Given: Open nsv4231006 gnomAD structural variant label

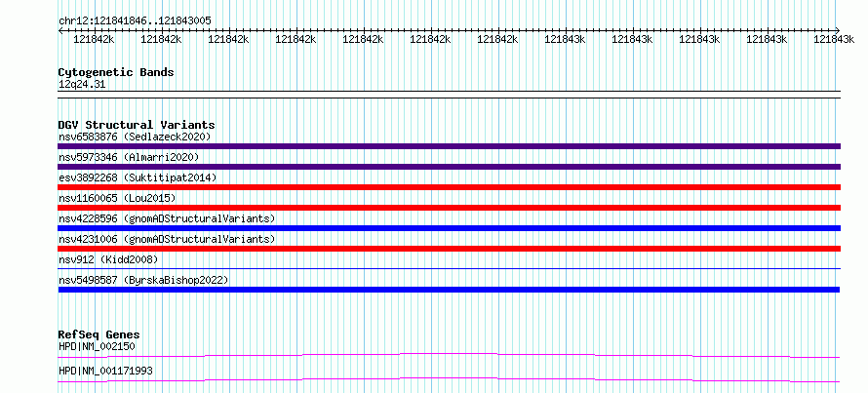Looking at the screenshot, I should pyautogui.click(x=167, y=239).
